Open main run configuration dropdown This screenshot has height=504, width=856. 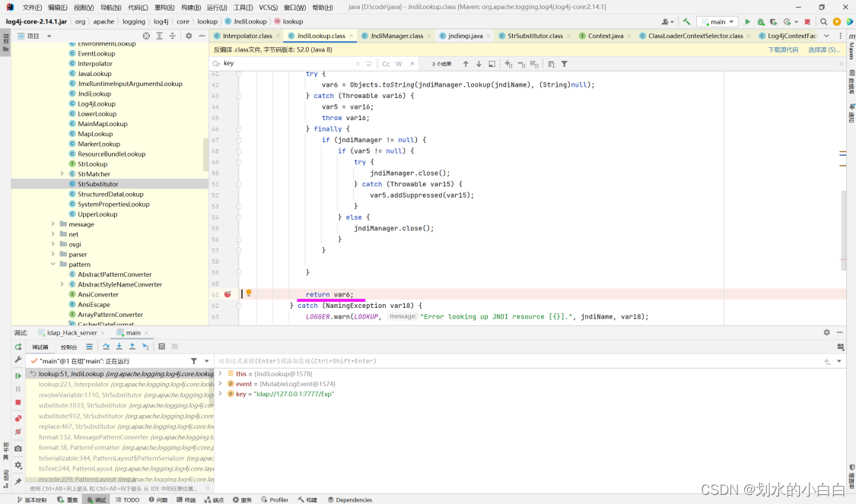click(x=718, y=22)
